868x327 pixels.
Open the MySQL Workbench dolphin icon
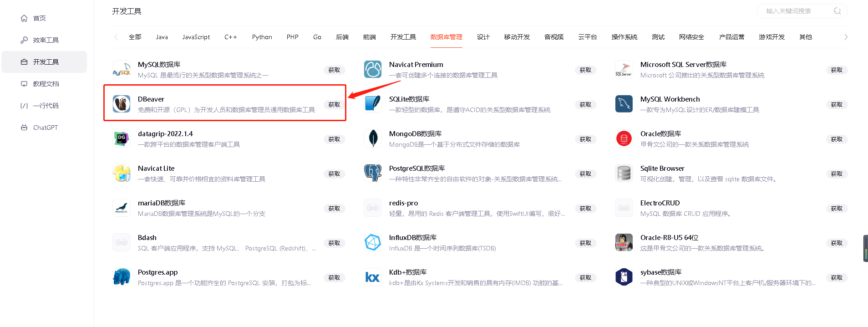[x=624, y=104]
